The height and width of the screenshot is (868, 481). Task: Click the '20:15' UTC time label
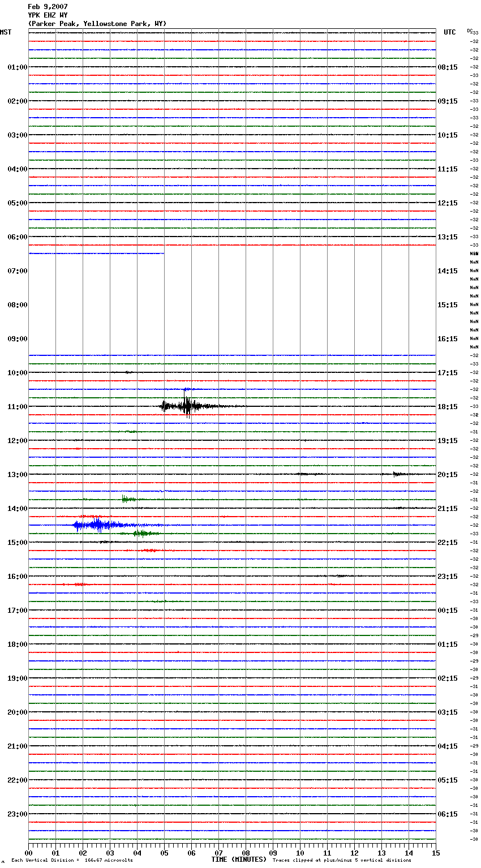[x=448, y=475]
